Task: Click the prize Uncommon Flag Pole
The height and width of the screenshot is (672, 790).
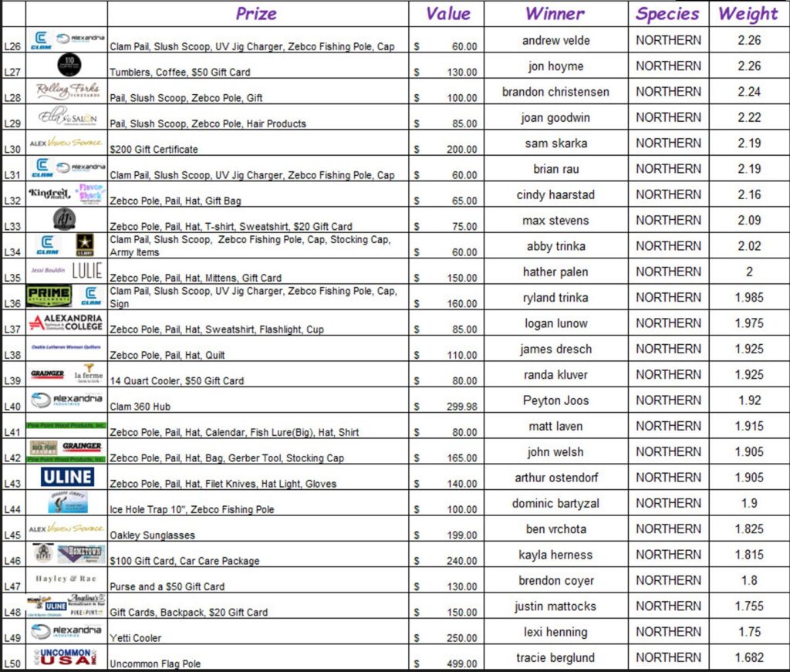Action: [155, 664]
